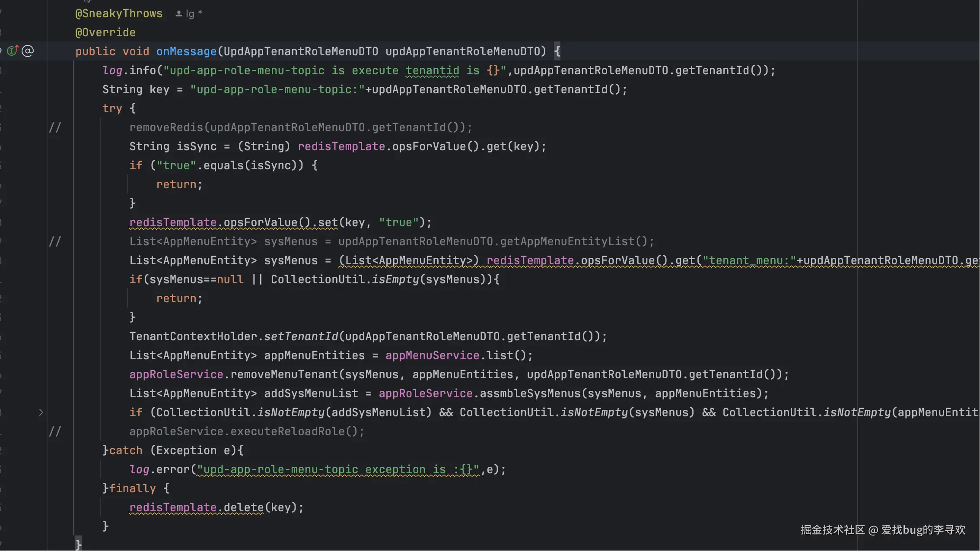This screenshot has width=980, height=551.
Task: Click the @SneakyThrows annotation
Action: click(119, 13)
